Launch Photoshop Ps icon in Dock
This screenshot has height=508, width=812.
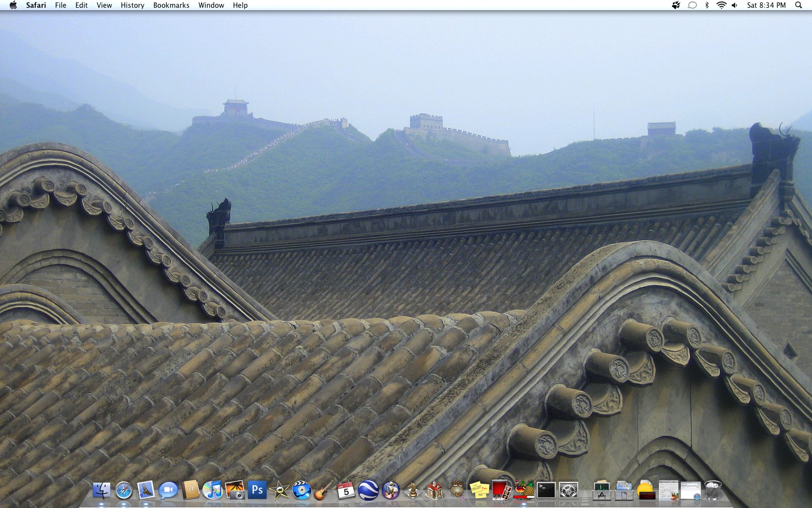pos(258,490)
